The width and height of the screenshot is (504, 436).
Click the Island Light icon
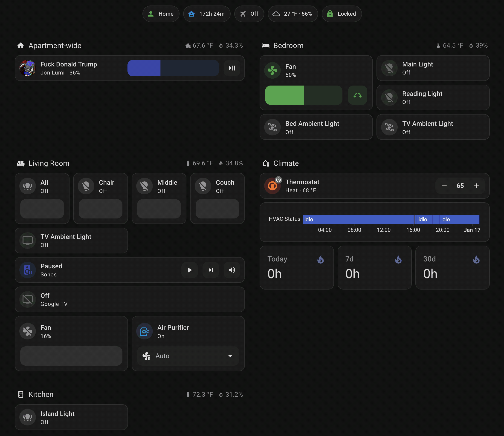(28, 417)
